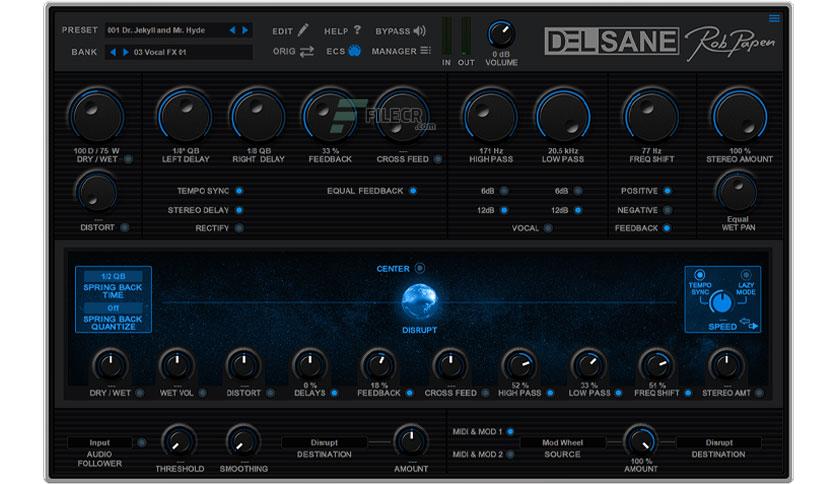The width and height of the screenshot is (836, 484).
Task: Click Disrupt Delays knob
Action: point(310,365)
